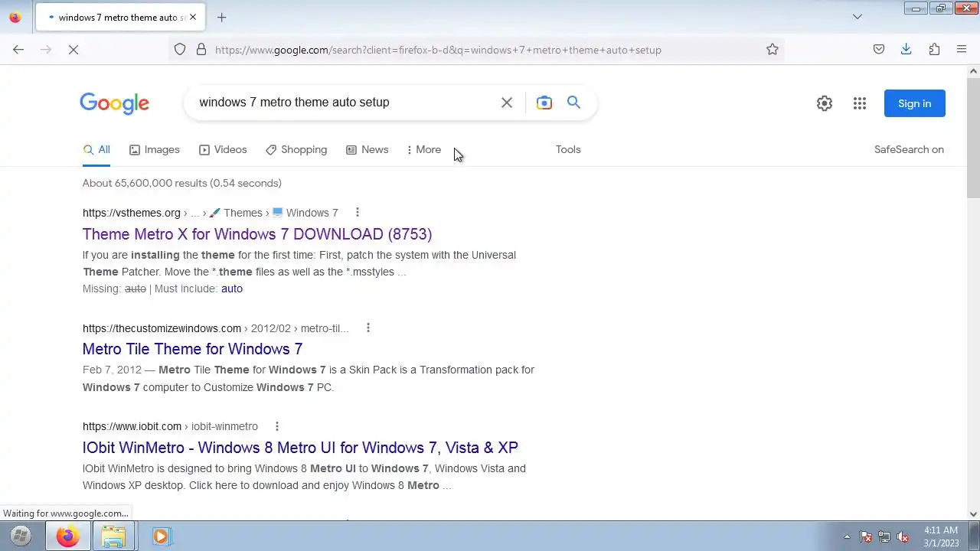The height and width of the screenshot is (551, 980).
Task: Switch to the Images tab
Action: [155, 150]
